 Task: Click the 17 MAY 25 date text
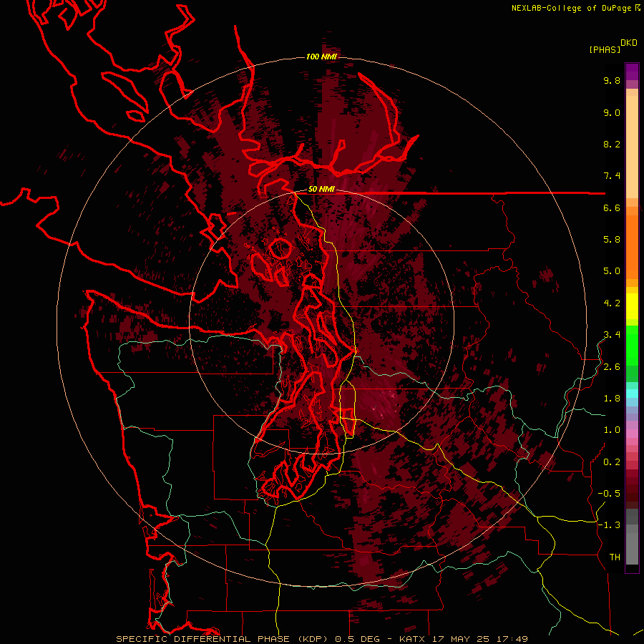pyautogui.click(x=460, y=639)
